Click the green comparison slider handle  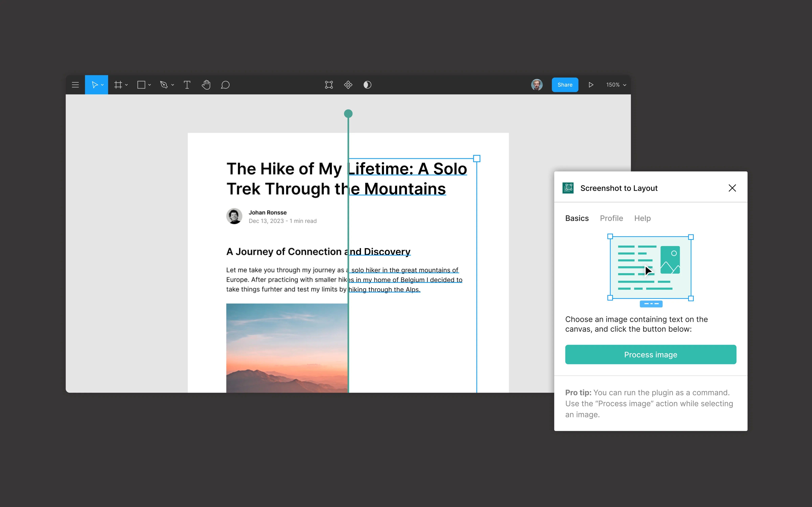pos(348,114)
